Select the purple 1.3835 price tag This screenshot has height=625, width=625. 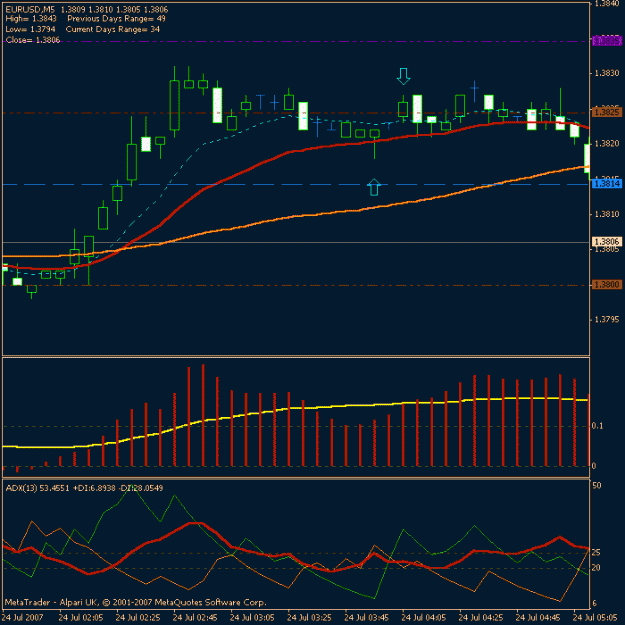(x=607, y=41)
